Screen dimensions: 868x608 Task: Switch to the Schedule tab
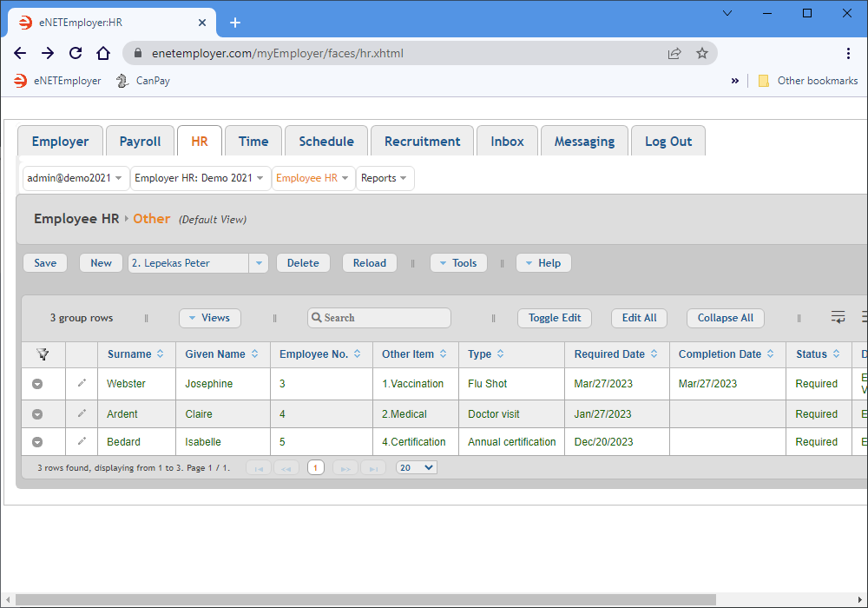point(326,142)
